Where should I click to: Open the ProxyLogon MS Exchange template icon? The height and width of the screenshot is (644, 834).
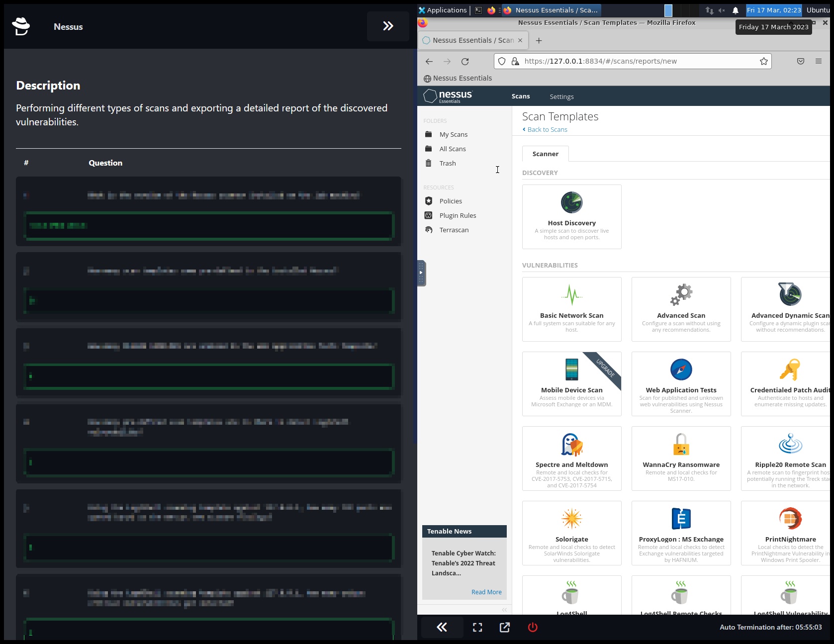pyautogui.click(x=681, y=519)
